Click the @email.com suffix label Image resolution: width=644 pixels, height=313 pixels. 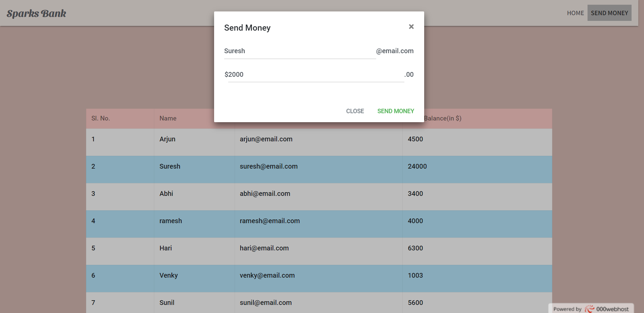(395, 51)
